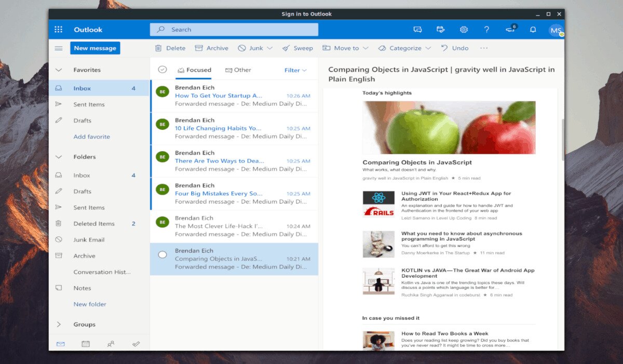Click the reading pane vertical scrollbar
623x364 pixels.
(x=562, y=140)
